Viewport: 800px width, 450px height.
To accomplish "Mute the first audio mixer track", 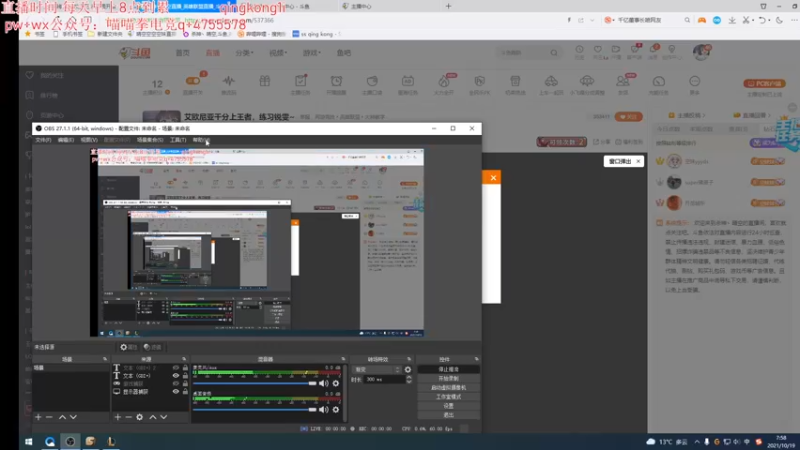I will pos(324,383).
